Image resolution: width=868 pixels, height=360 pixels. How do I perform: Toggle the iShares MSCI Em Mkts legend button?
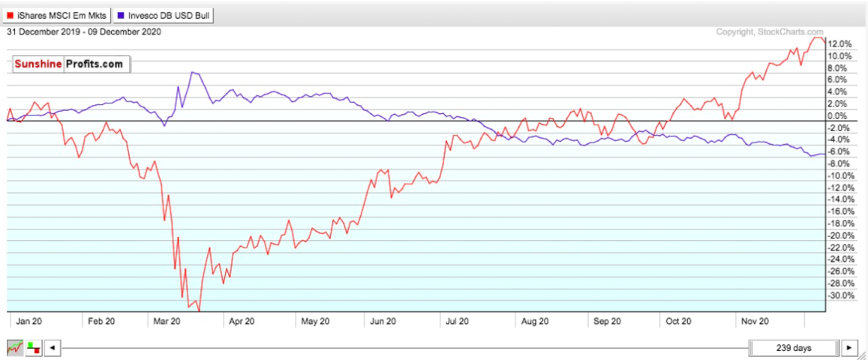[56, 16]
